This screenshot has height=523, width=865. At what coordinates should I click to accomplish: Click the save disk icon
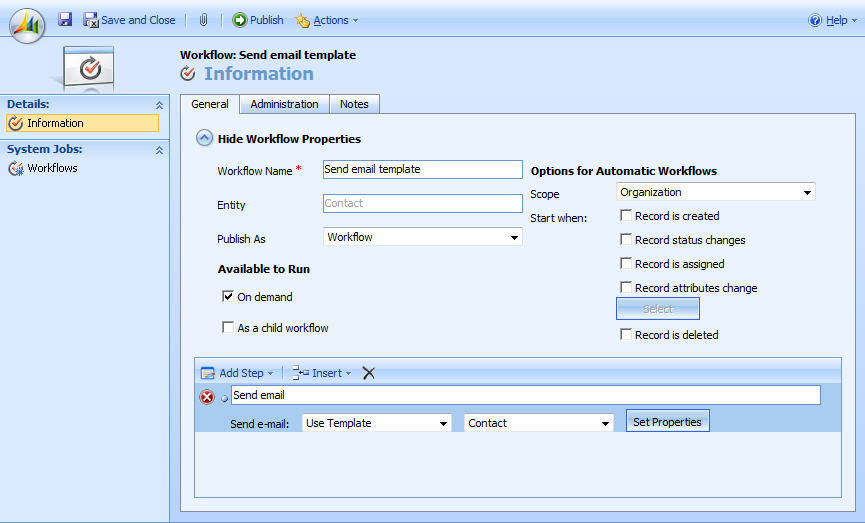[65, 20]
